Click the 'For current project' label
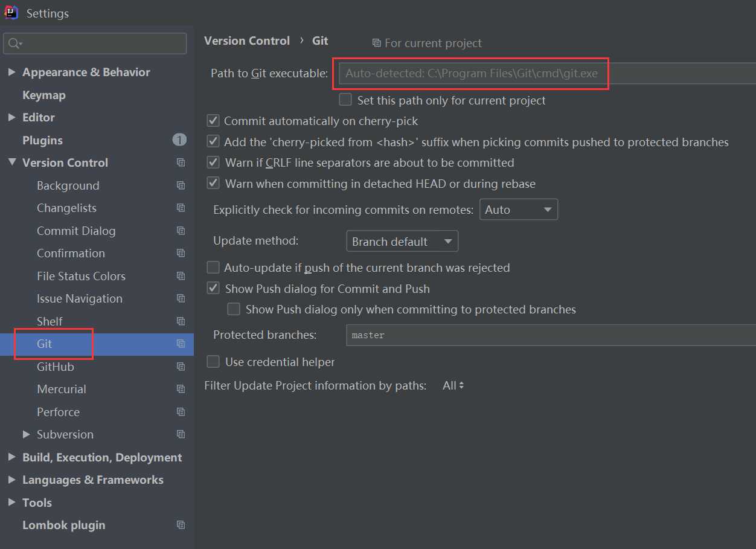The image size is (756, 549). tap(433, 43)
